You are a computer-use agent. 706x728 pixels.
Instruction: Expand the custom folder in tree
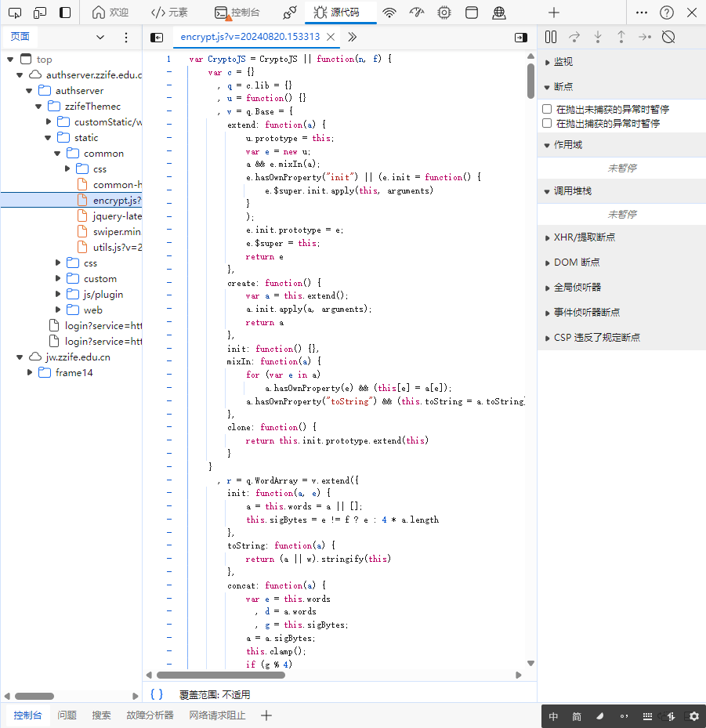point(59,279)
